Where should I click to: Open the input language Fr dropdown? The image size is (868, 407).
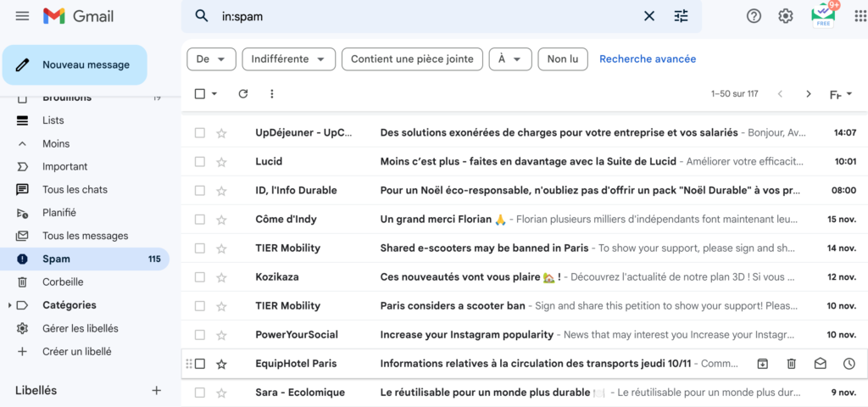(x=840, y=94)
